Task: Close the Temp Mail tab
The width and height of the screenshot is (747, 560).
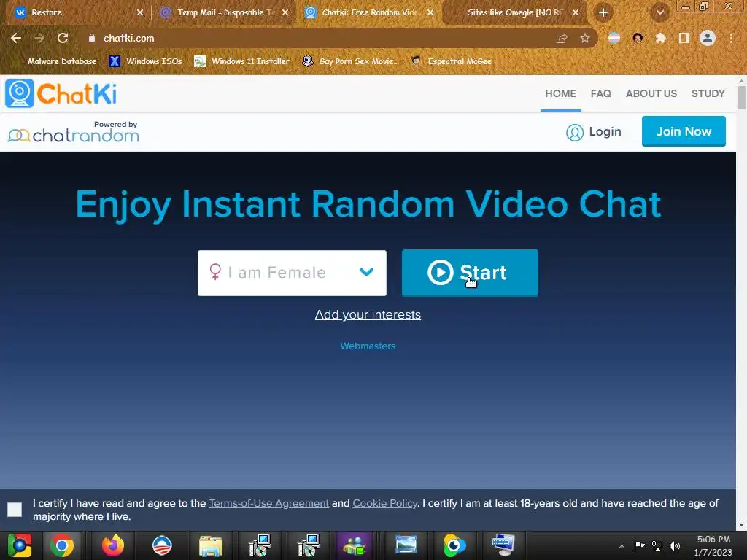Action: pyautogui.click(x=285, y=12)
